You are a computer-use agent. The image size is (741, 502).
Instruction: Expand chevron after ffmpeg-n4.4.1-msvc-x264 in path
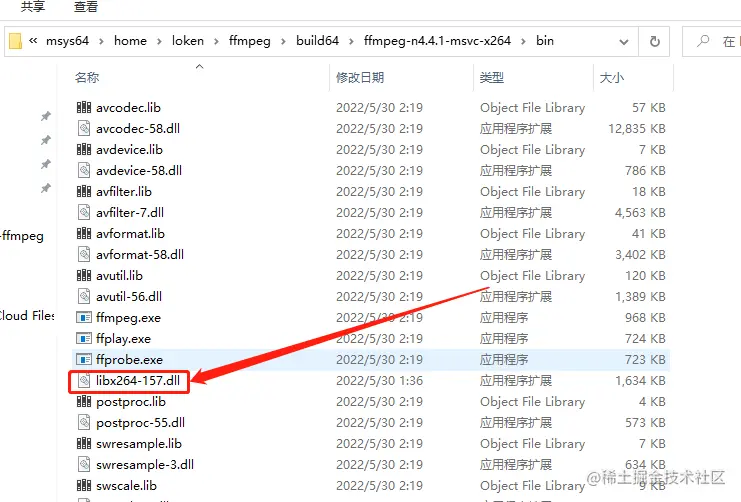pyautogui.click(x=523, y=42)
